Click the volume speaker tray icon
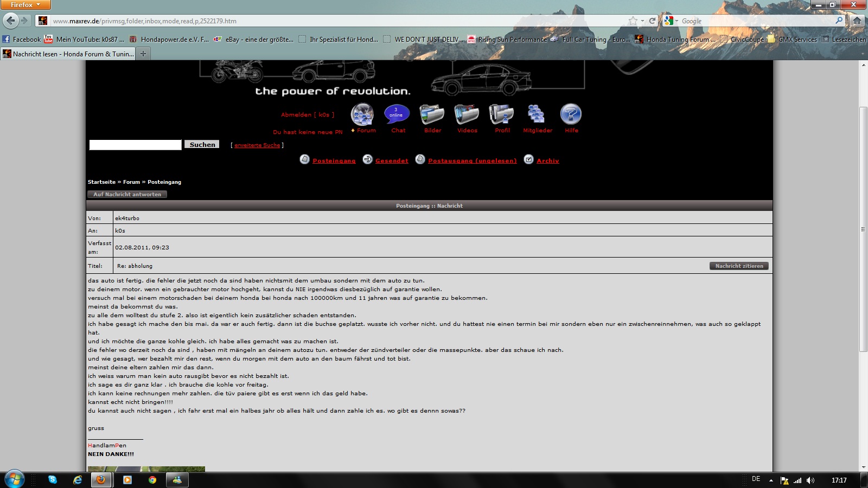 pos(810,480)
